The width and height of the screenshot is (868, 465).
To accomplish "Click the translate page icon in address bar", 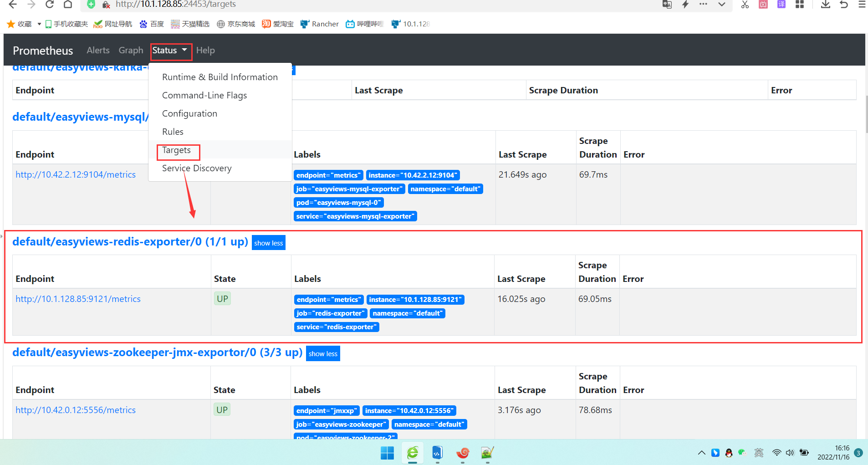I will point(667,5).
